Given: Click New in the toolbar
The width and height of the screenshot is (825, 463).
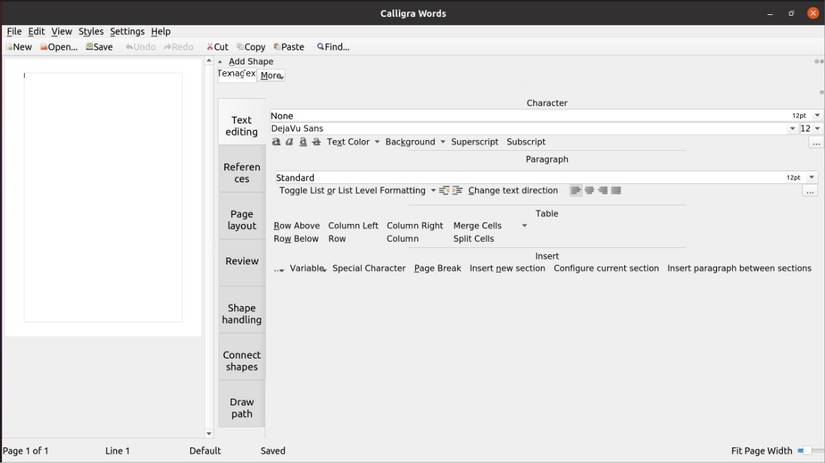Looking at the screenshot, I should 19,47.
